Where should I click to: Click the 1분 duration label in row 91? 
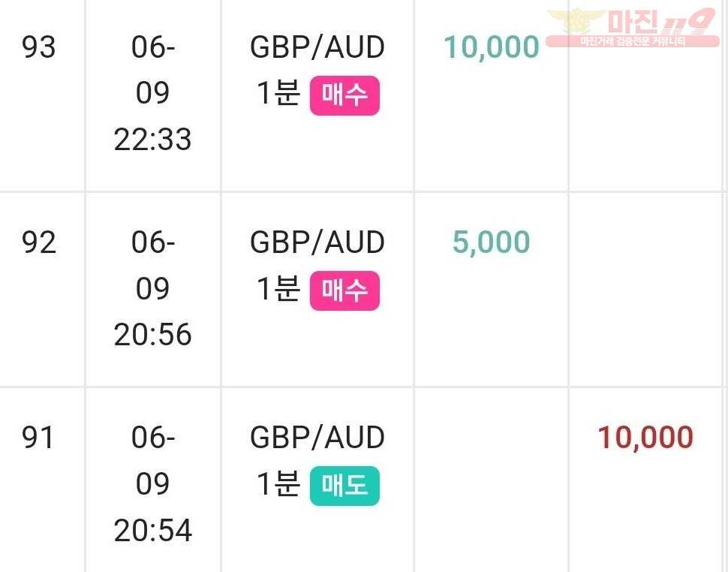tap(278, 483)
